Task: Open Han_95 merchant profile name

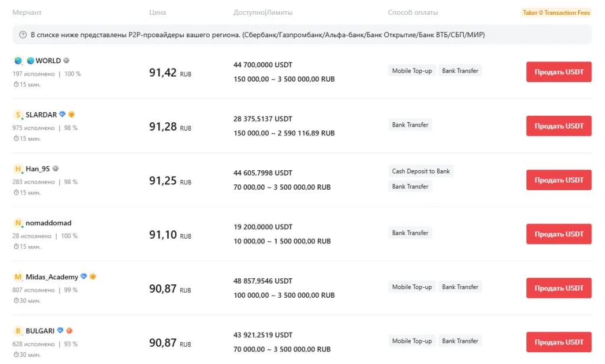Action: 38,169
